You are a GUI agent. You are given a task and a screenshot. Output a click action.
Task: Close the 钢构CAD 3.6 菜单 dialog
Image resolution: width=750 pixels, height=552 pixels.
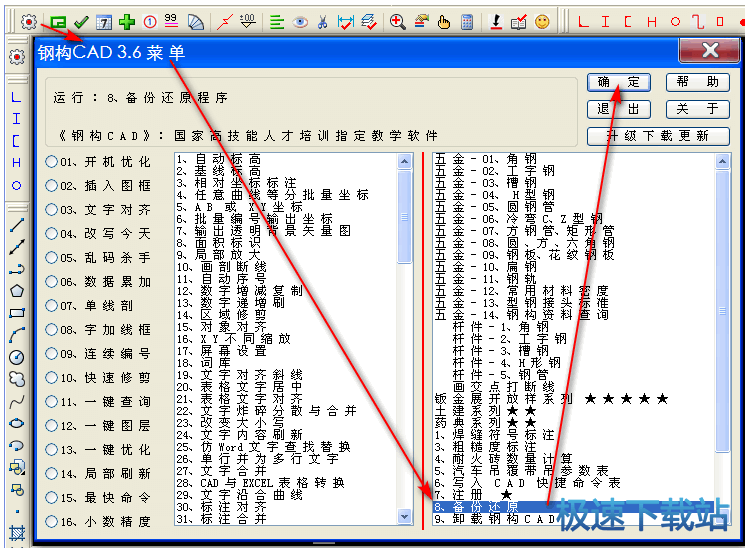tap(710, 50)
